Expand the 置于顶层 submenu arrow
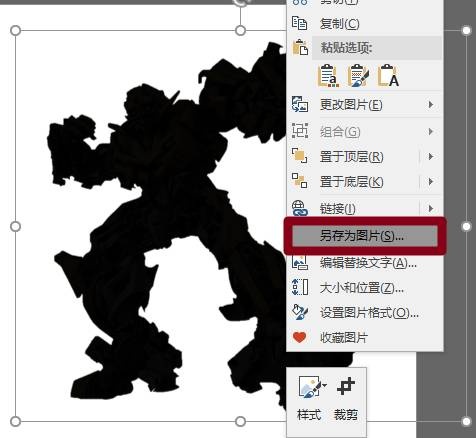The width and height of the screenshot is (476, 438). [x=431, y=156]
